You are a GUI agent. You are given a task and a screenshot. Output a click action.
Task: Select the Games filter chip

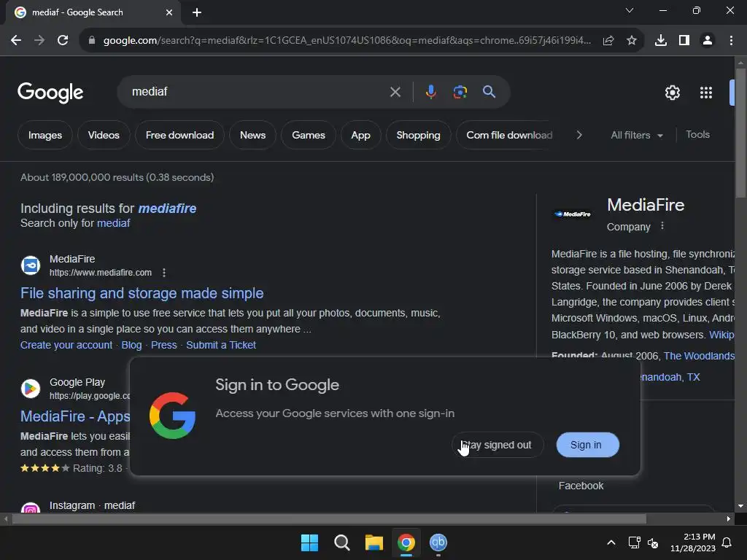point(309,135)
